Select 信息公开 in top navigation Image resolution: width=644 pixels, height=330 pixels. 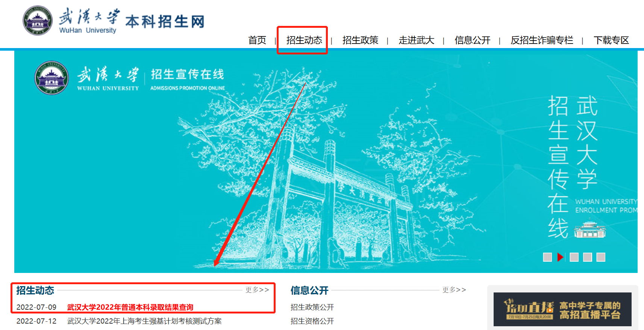point(472,40)
